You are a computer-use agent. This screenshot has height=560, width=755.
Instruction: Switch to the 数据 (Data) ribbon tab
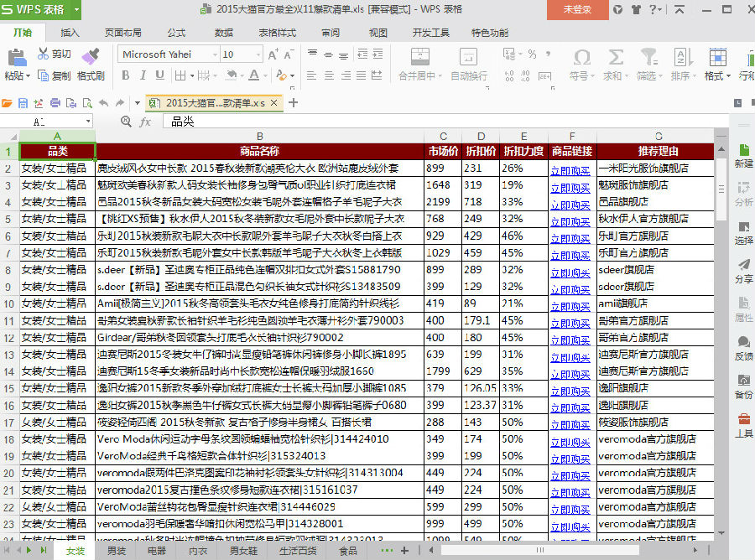click(224, 33)
